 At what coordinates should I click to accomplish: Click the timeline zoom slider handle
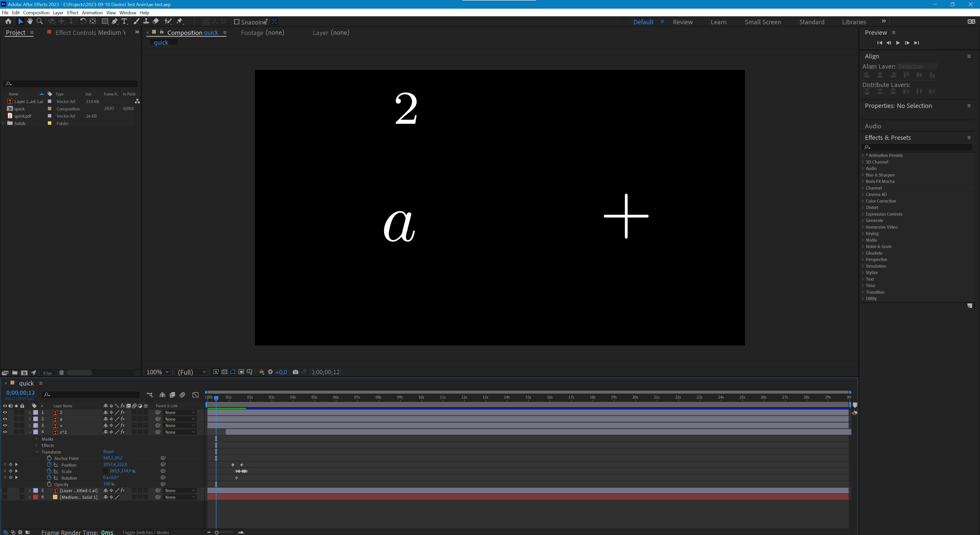click(217, 532)
